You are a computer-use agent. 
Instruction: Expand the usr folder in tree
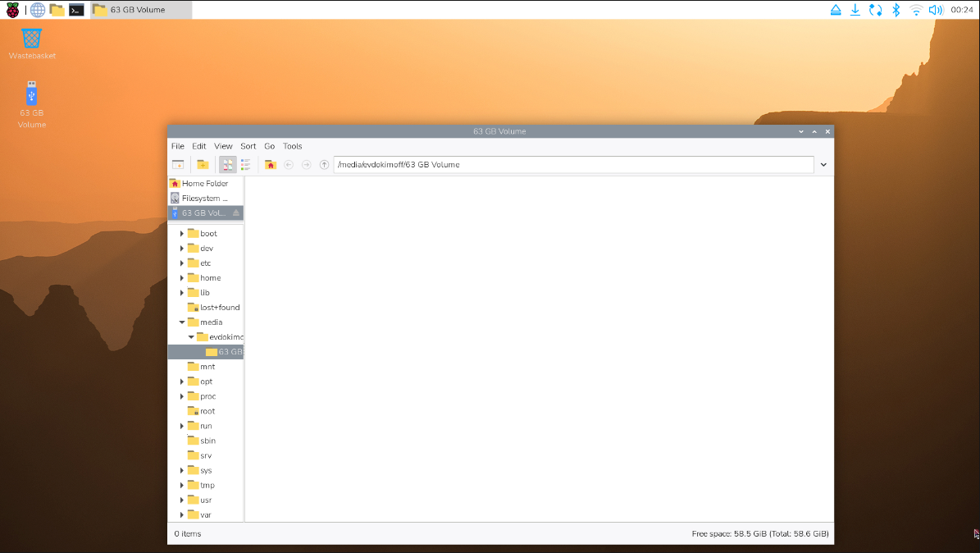point(182,500)
